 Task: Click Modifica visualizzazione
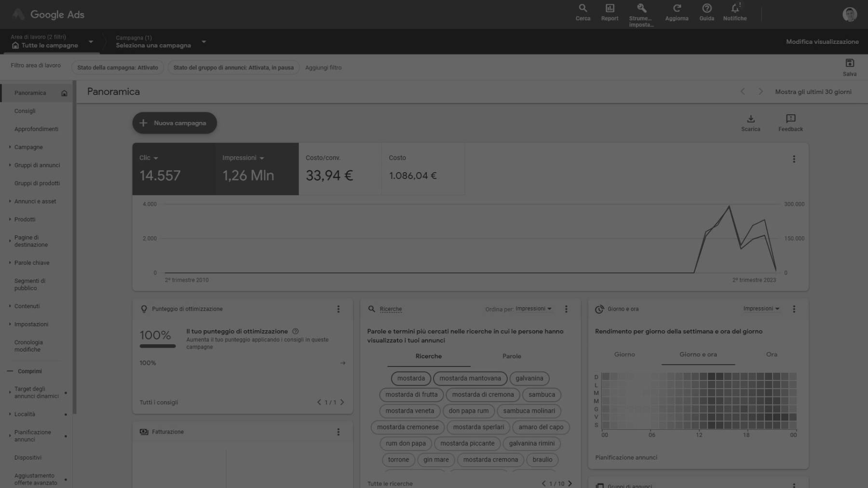(822, 42)
